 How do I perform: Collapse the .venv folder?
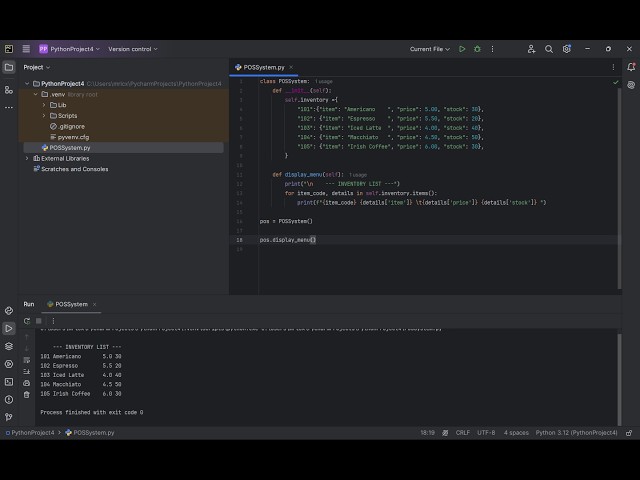pos(36,94)
